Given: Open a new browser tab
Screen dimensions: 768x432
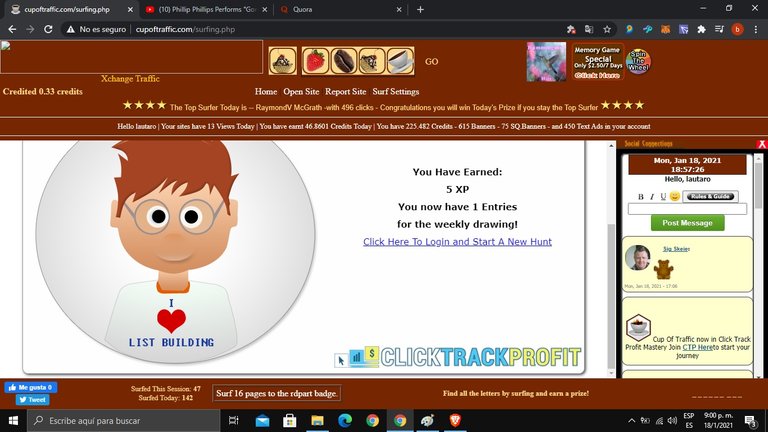Looking at the screenshot, I should click(420, 9).
